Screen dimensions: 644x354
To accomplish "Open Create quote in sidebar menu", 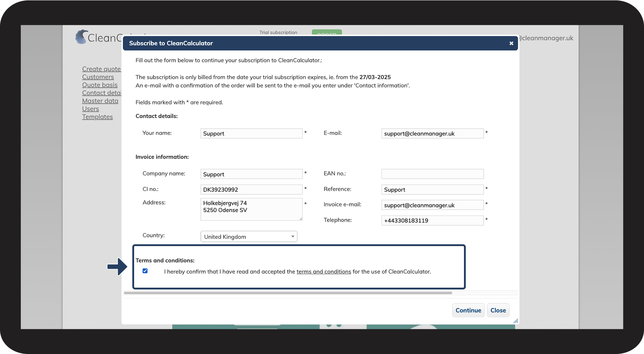I will [101, 69].
